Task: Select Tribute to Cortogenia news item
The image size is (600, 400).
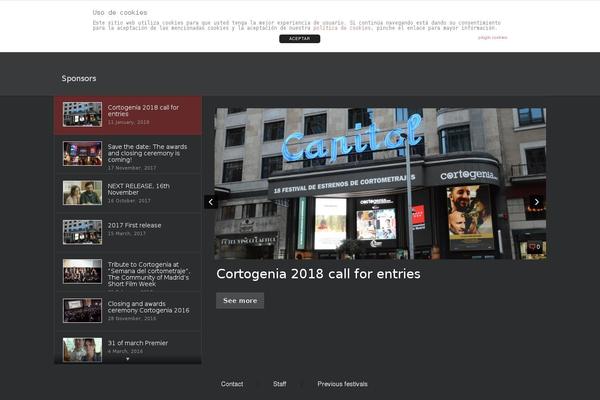Action: pyautogui.click(x=128, y=272)
